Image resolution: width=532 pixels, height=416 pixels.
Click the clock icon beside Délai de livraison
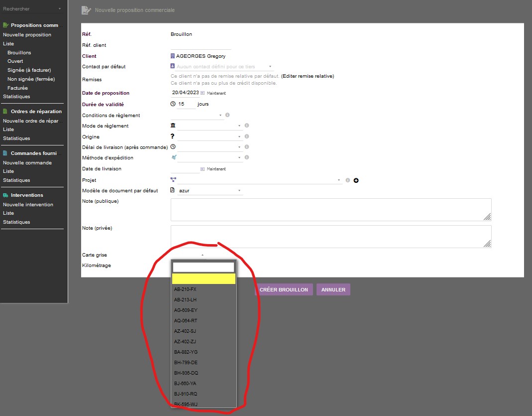[172, 146]
